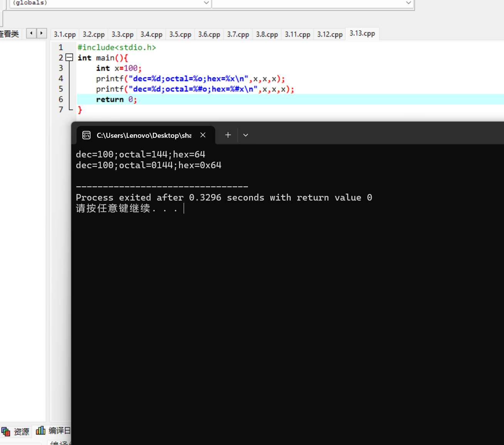504x445 pixels.
Task: Click the active 3.13.cpp tab
Action: (362, 33)
